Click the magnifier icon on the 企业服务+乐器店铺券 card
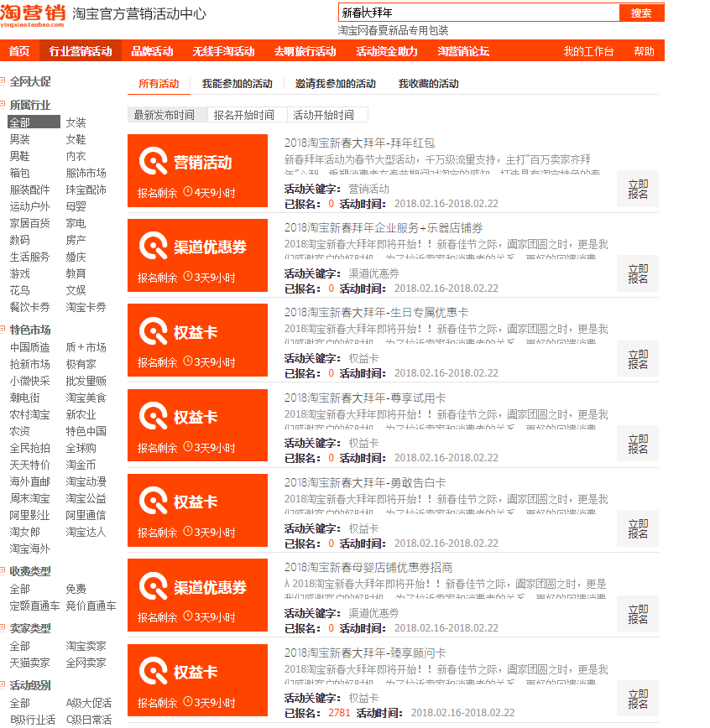This screenshot has width=710, height=728. pyautogui.click(x=154, y=246)
